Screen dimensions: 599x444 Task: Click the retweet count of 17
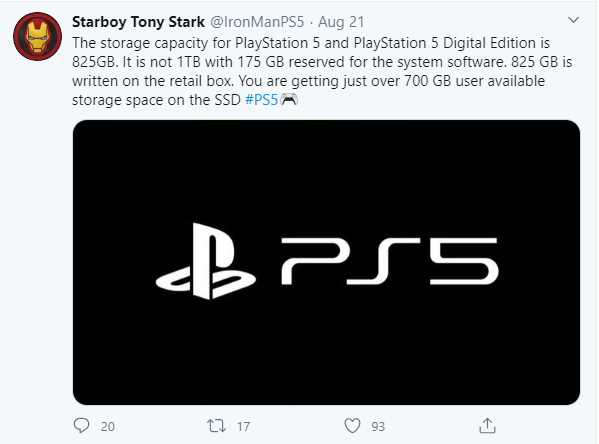[243, 426]
